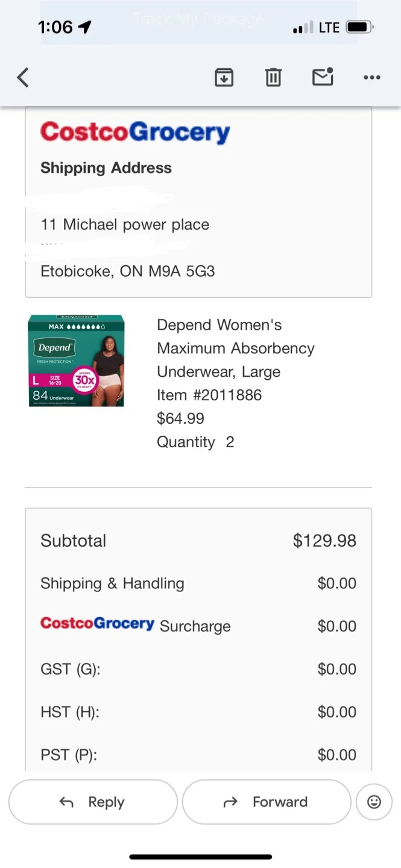Select Item #2011886 text

[x=209, y=395]
